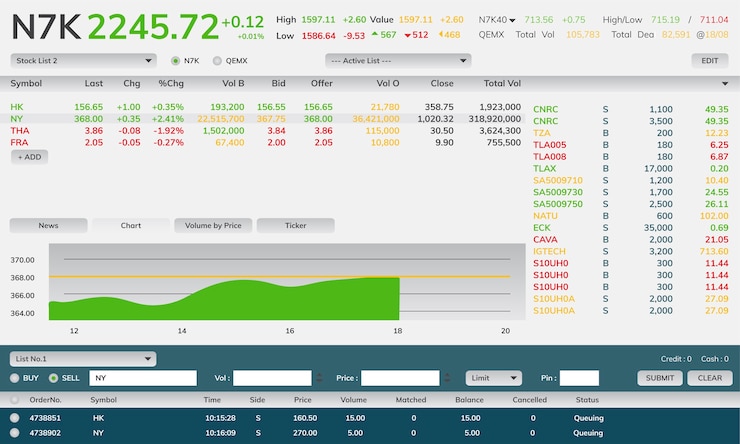
Task: Sort by the Total Vol column header
Action: coord(502,84)
